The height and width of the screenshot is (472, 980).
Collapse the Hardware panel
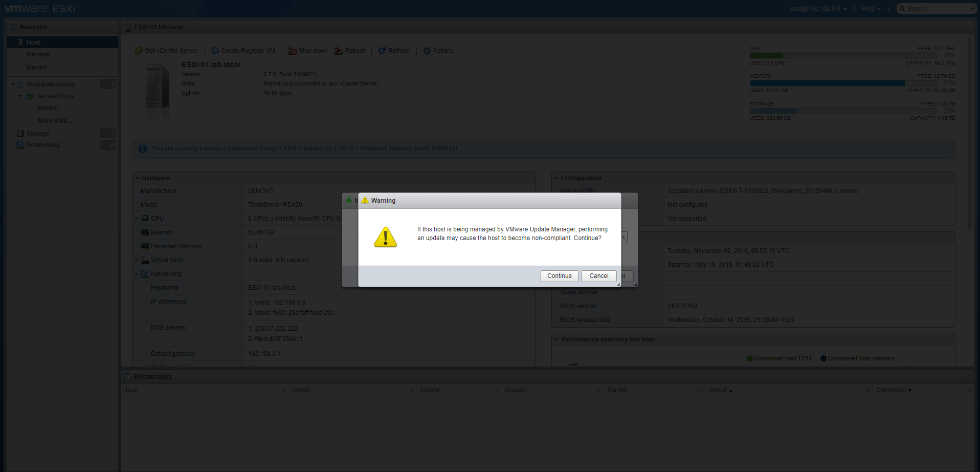137,178
